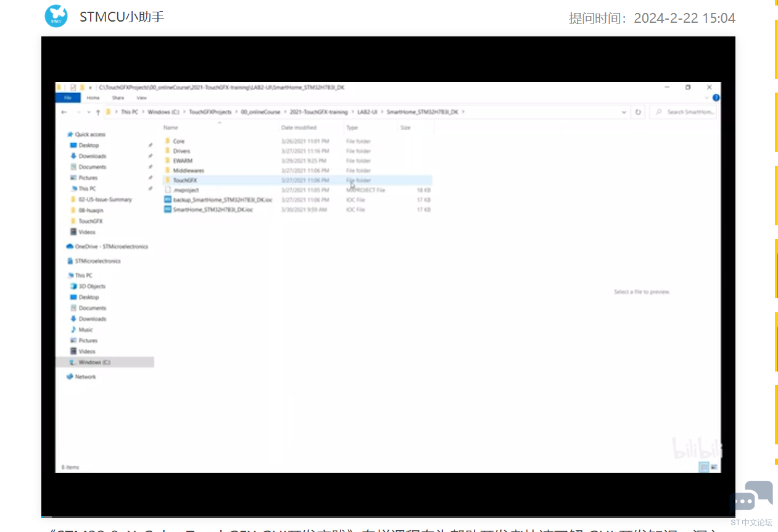The image size is (778, 532).
Task: Click the quick access toolbar checkmark icon
Action: click(x=73, y=88)
